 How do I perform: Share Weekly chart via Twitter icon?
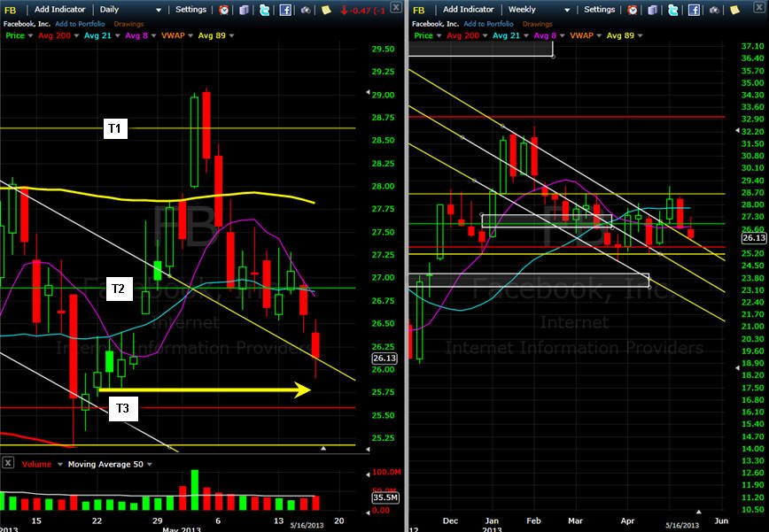point(673,10)
